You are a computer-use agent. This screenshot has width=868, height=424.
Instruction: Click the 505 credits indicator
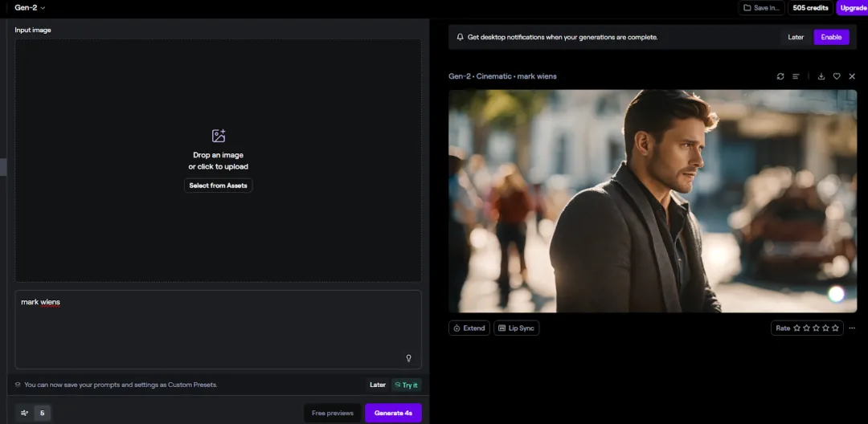(810, 8)
